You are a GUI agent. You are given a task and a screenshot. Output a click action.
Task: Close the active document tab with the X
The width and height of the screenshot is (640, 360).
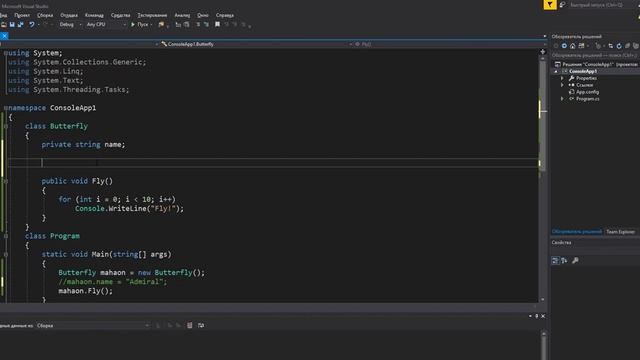tap(4, 36)
